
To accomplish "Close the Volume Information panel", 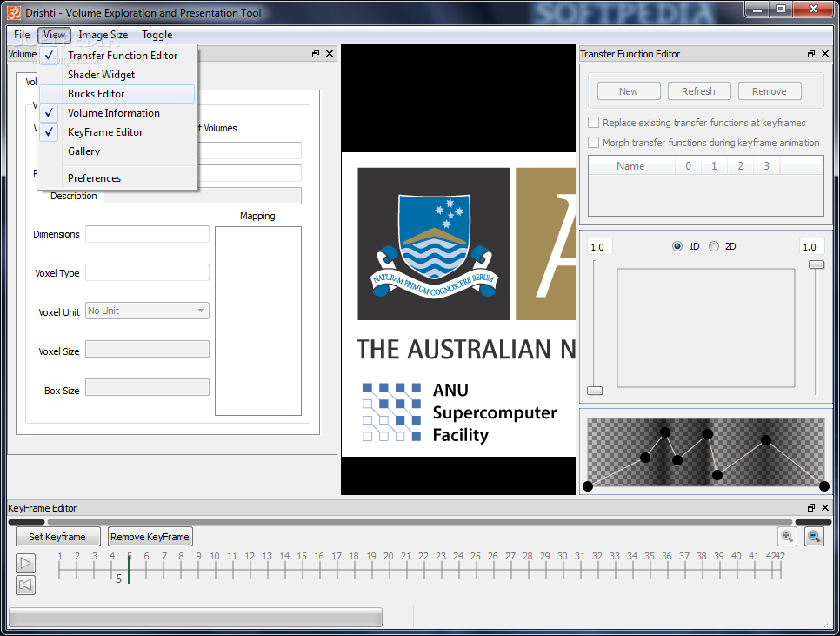I will (x=330, y=54).
